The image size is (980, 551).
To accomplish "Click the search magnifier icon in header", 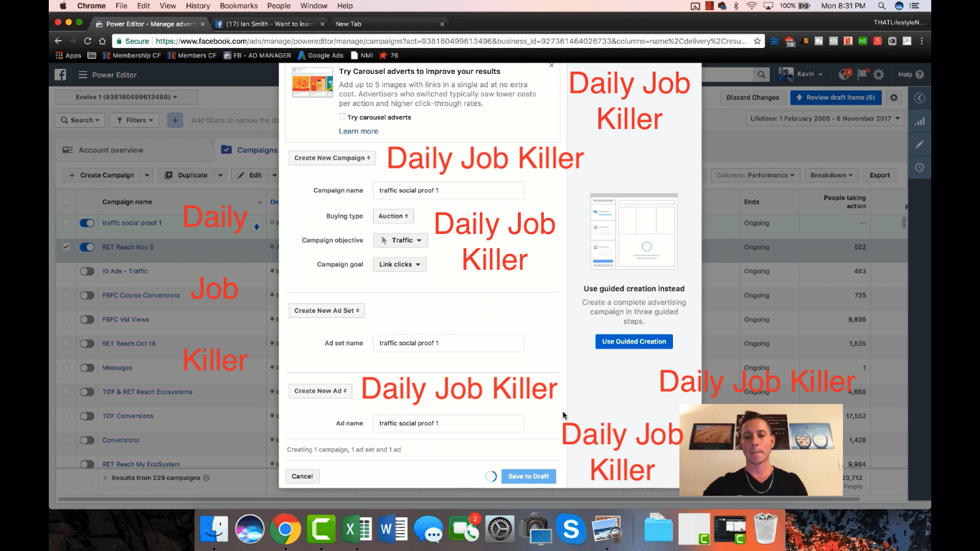I will (x=761, y=75).
